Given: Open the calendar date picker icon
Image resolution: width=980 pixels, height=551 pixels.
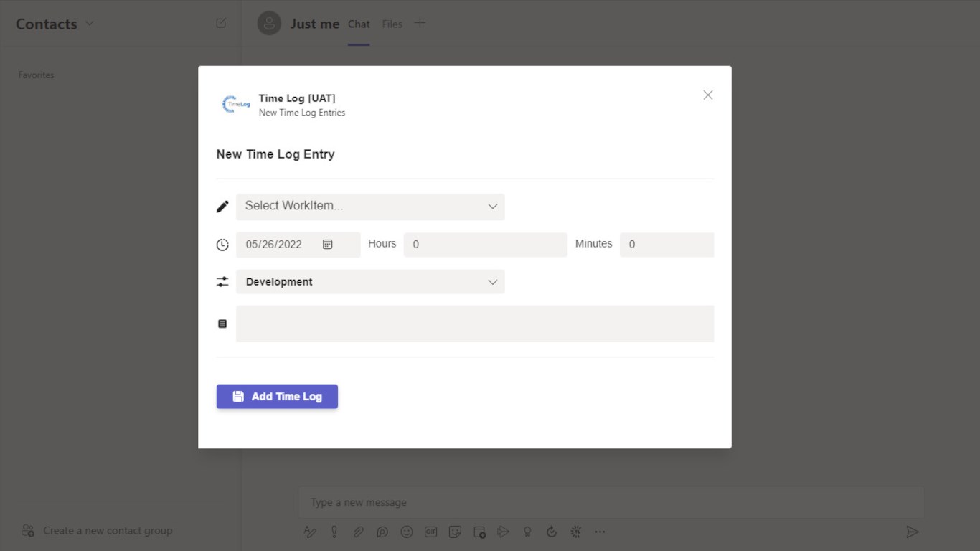Looking at the screenshot, I should [x=327, y=245].
